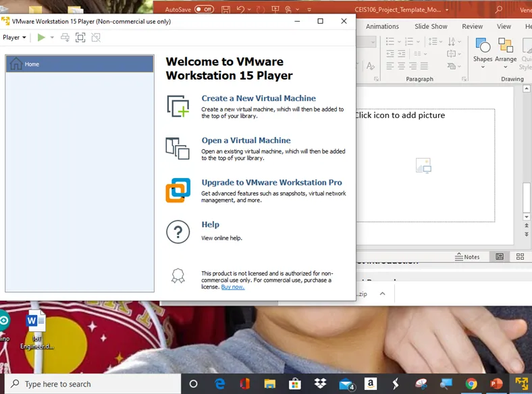Screen dimensions: 532x394
Task: Click Center alignment paragraph icon
Action: [x=402, y=66]
